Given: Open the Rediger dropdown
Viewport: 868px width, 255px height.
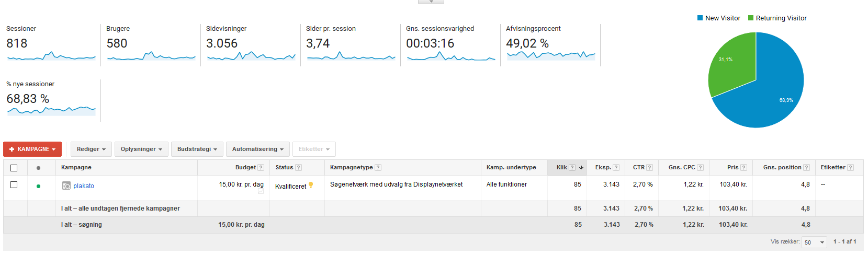Looking at the screenshot, I should (x=91, y=149).
